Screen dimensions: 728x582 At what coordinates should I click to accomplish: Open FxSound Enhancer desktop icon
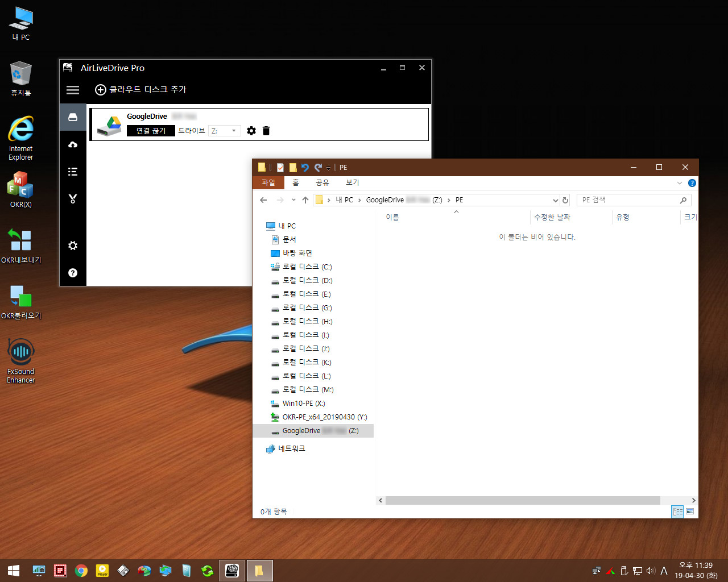pyautogui.click(x=21, y=361)
